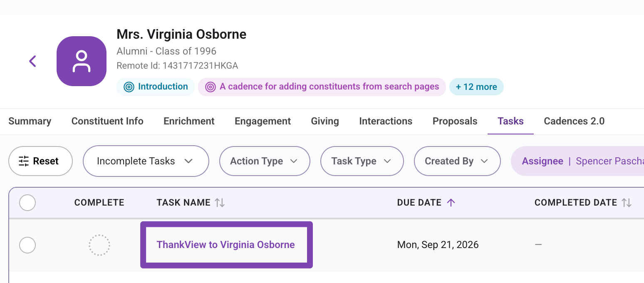
Task: Open the Created By filter dropdown
Action: (457, 161)
